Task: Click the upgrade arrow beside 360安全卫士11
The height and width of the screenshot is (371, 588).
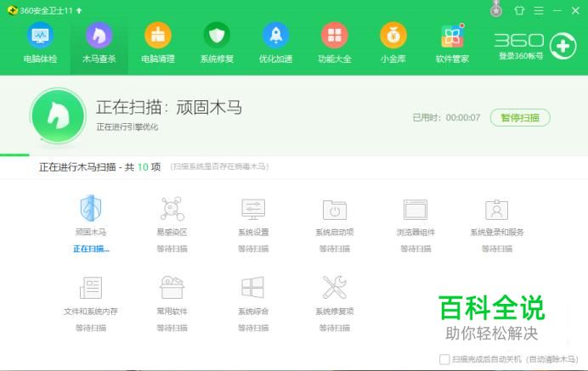Action: (x=79, y=10)
